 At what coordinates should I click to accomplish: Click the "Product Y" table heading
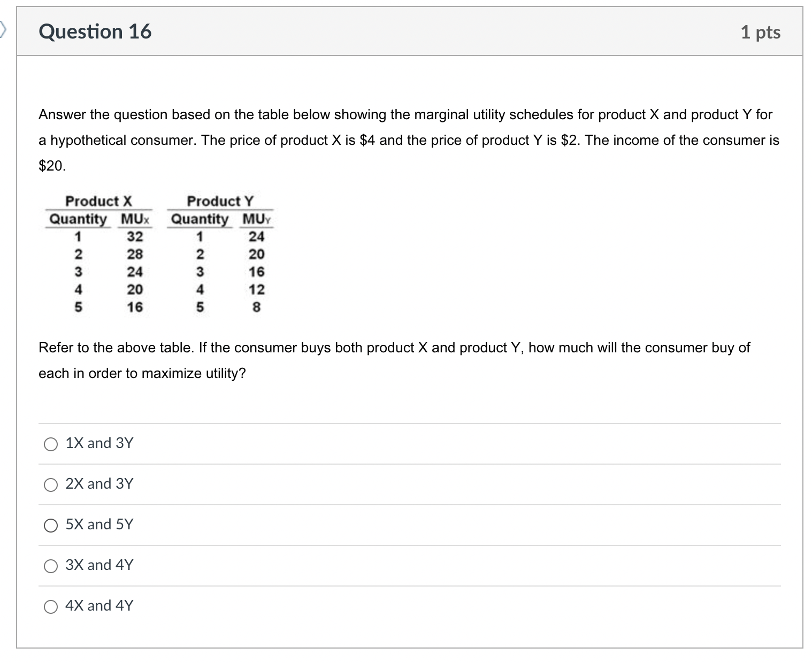point(220,201)
